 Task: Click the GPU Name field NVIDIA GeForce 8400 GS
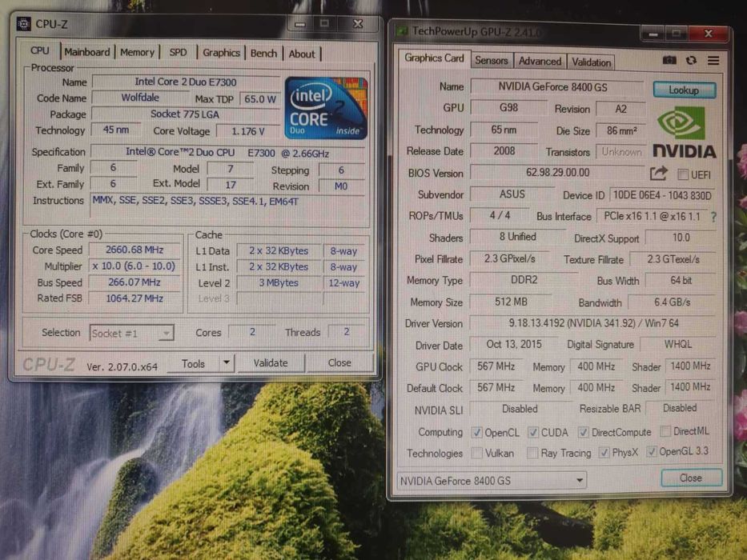[557, 86]
